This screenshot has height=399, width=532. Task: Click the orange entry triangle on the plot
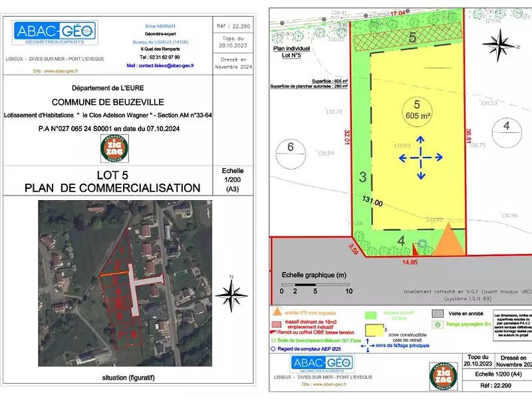click(449, 240)
